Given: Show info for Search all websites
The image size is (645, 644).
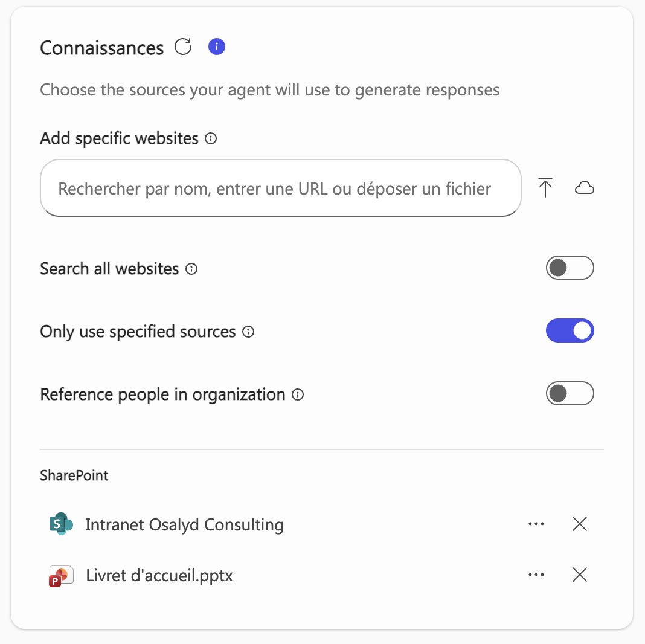Looking at the screenshot, I should tap(191, 269).
